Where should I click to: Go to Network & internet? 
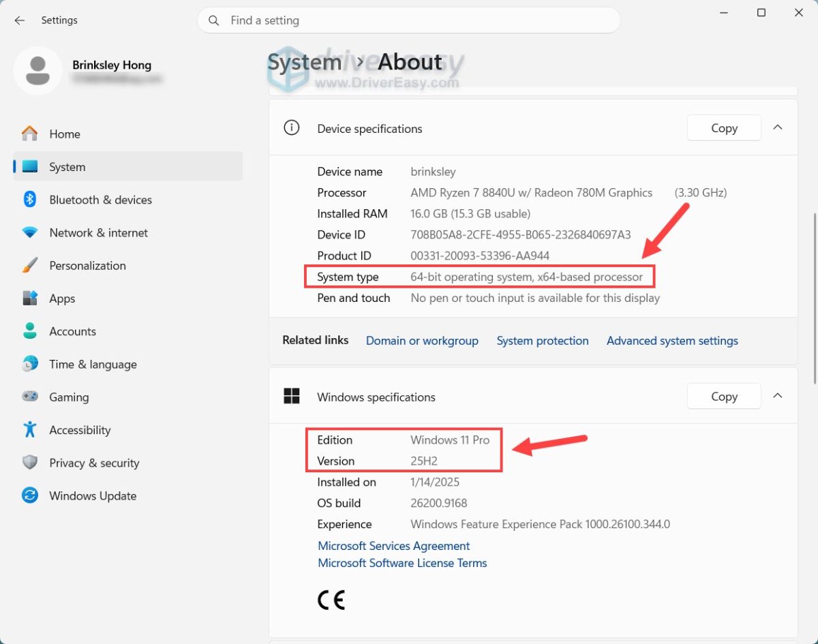pos(98,232)
